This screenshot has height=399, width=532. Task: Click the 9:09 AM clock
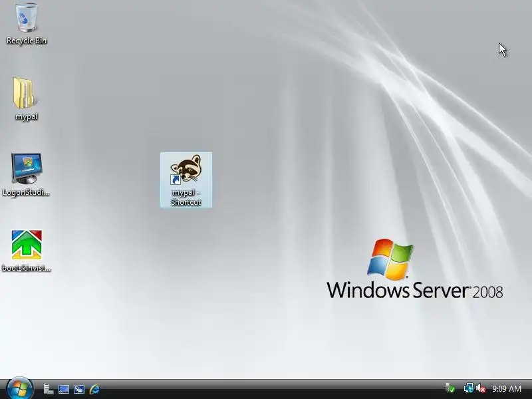point(507,388)
